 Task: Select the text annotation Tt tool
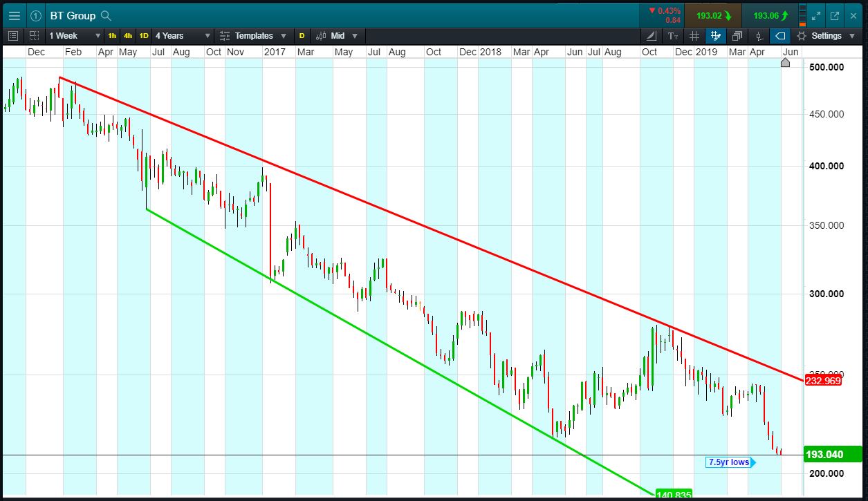point(673,35)
